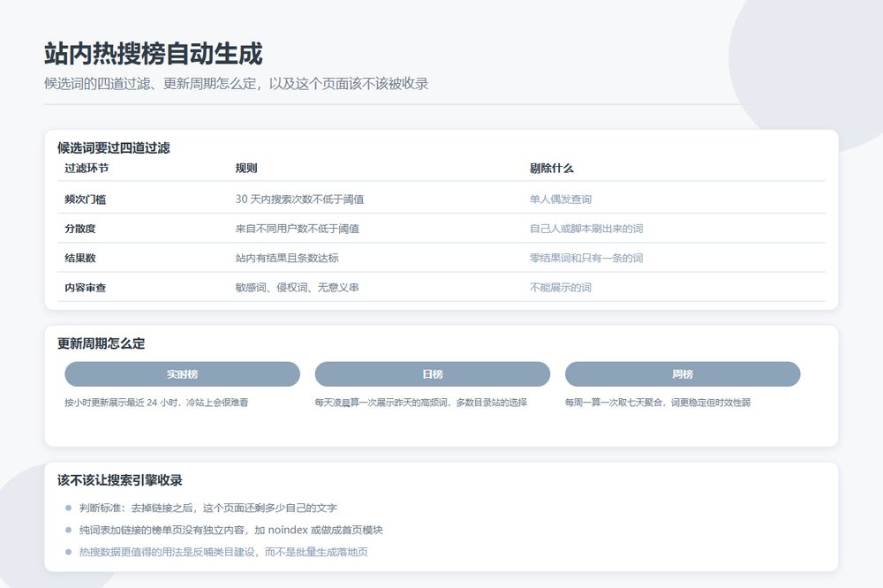Click the heading 候选词要过四道过滤
Viewport: 883px width, 588px height.
pyautogui.click(x=114, y=148)
